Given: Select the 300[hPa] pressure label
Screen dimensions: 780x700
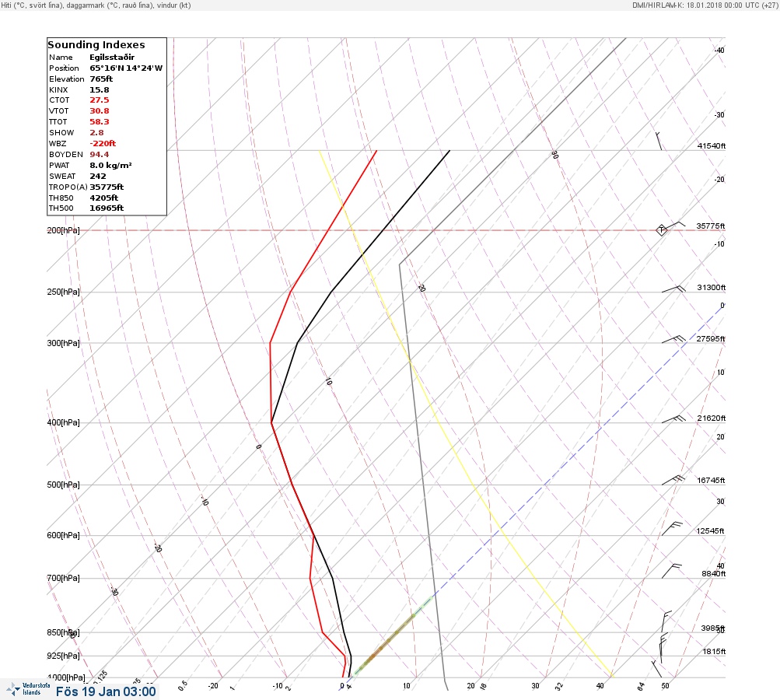Looking at the screenshot, I should [63, 343].
